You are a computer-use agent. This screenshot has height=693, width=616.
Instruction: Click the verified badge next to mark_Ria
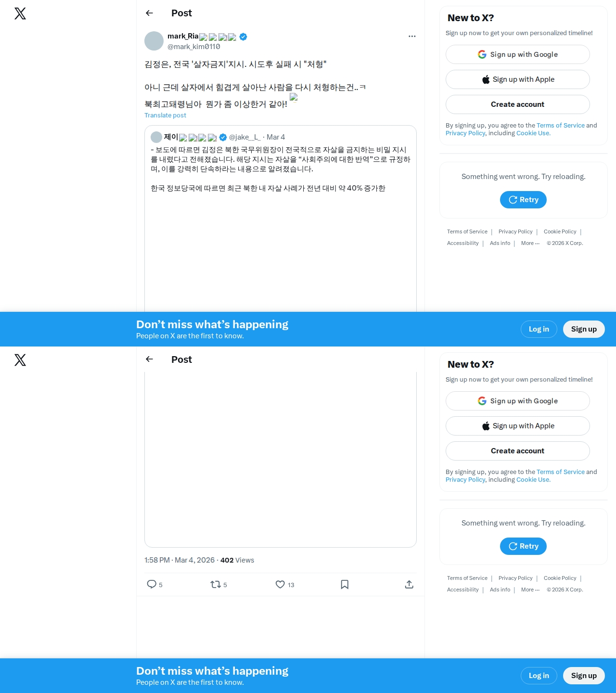click(x=243, y=37)
